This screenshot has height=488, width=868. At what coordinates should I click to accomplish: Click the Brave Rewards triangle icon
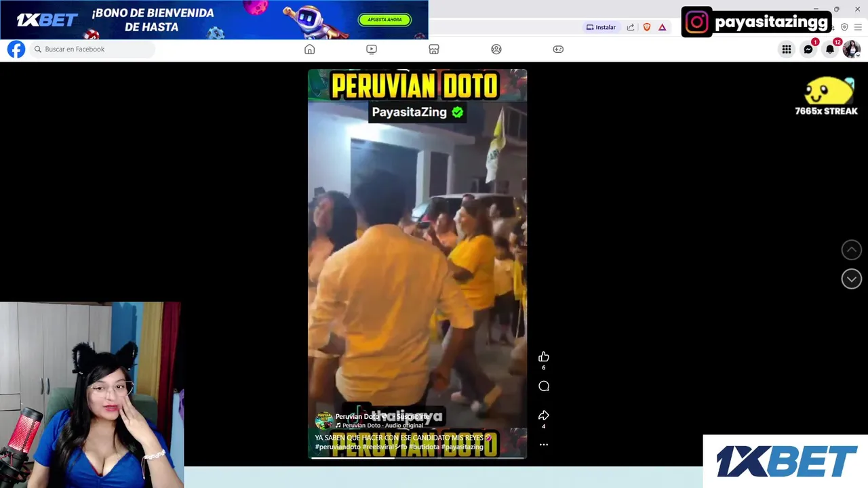[x=663, y=27]
